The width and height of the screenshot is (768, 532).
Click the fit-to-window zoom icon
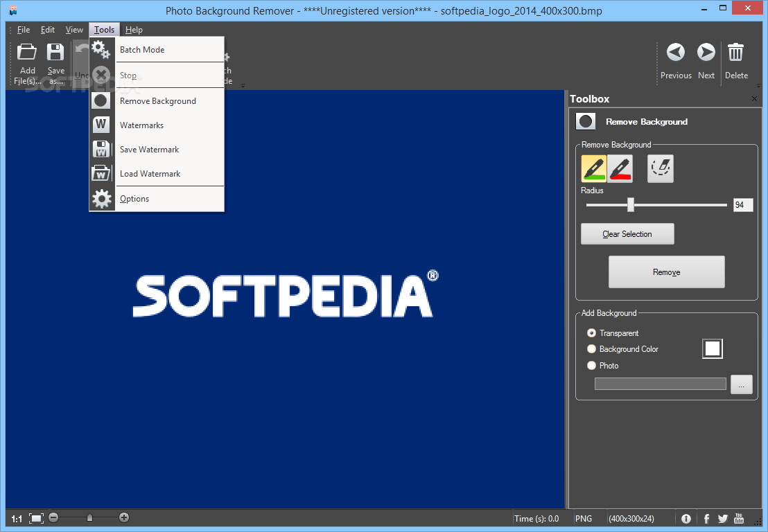(36, 518)
